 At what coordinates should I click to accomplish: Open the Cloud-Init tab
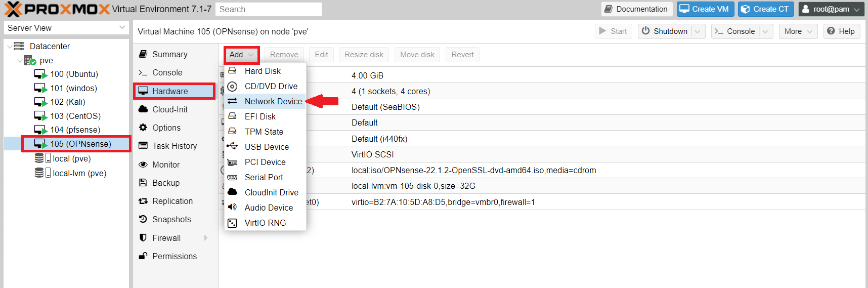(175, 109)
